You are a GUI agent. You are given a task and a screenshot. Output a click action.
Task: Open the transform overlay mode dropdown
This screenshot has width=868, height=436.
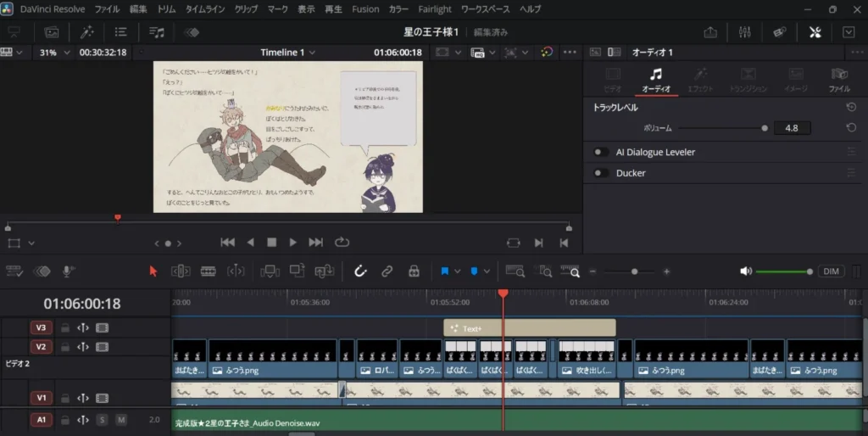click(31, 243)
